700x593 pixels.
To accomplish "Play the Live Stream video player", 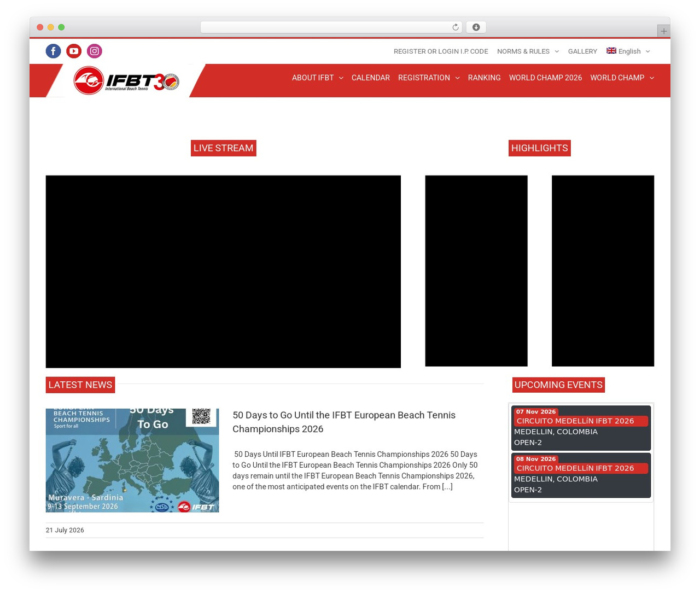I will (223, 271).
